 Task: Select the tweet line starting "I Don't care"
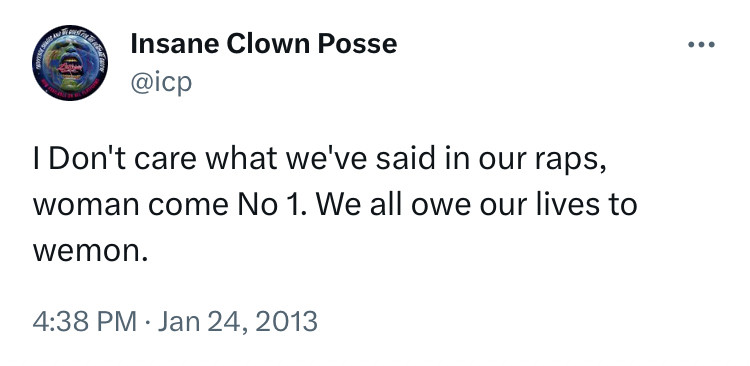320,159
